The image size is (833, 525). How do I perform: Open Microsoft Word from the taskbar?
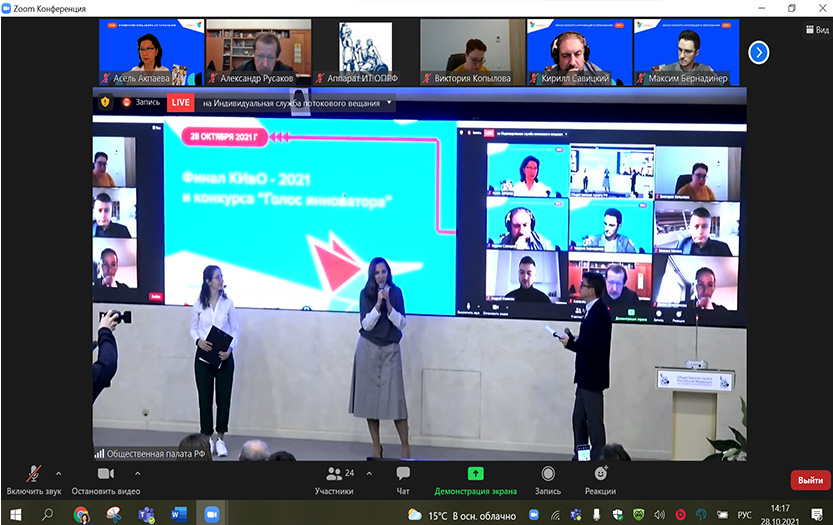coord(179,514)
